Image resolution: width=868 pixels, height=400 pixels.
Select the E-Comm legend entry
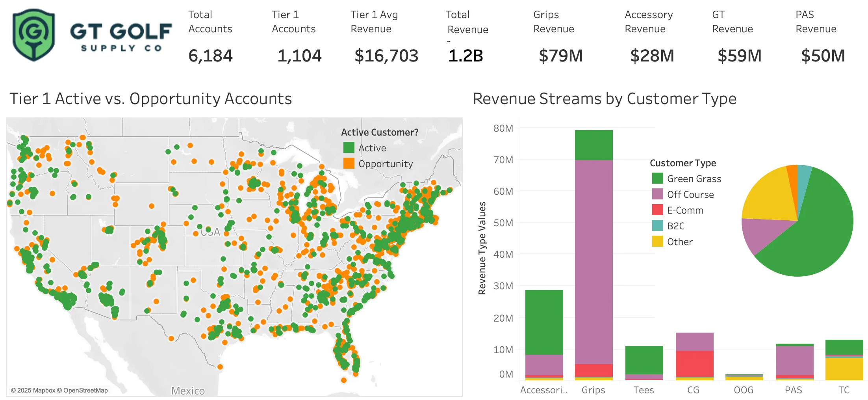click(685, 210)
